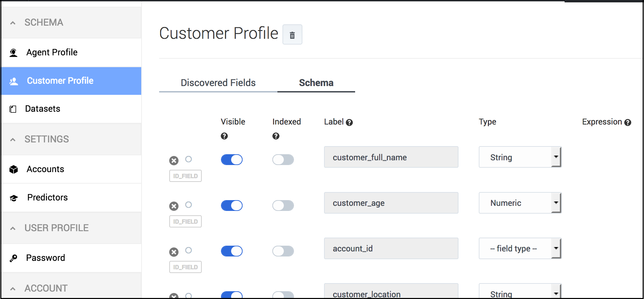Screen dimensions: 644x299
Task: Collapse the SETTINGS sidebar section
Action: tap(13, 139)
